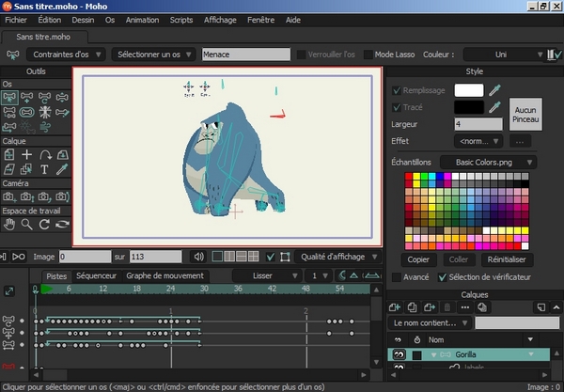The image size is (564, 392).
Task: Click the duplicate layer icon
Action: [x=412, y=307]
